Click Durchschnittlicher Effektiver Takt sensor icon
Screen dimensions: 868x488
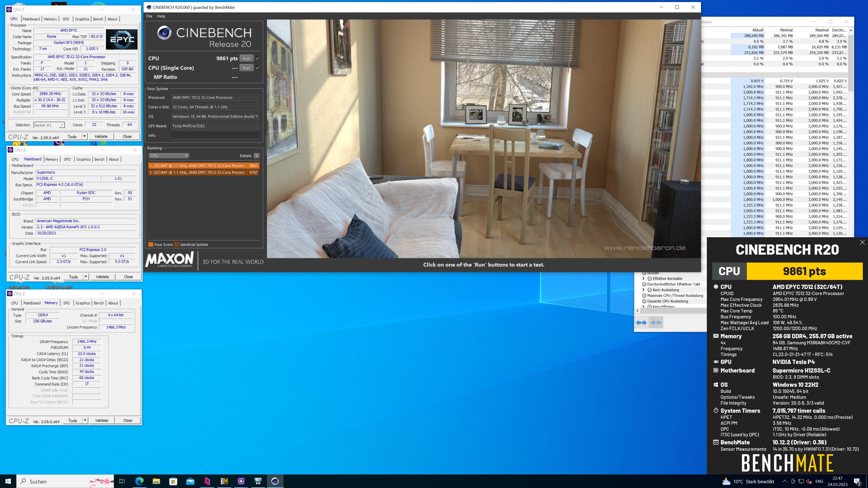tap(644, 284)
